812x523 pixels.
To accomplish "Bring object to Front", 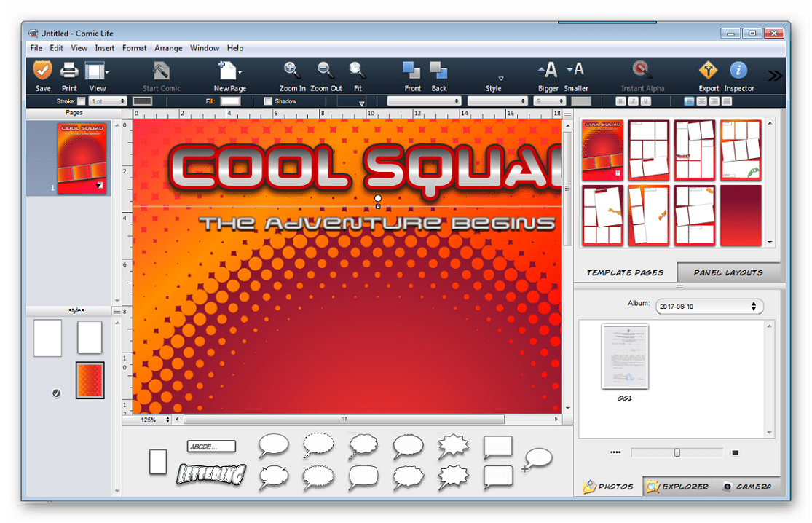I will tap(412, 71).
